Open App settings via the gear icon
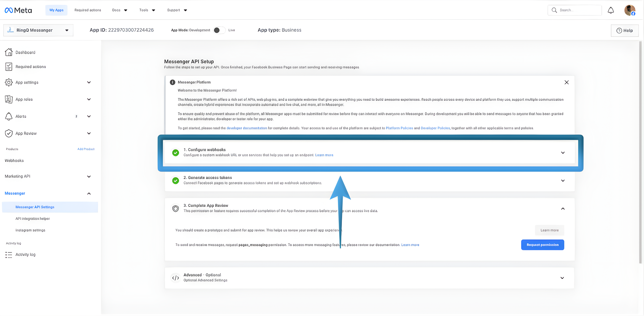This screenshot has width=644, height=319. (9, 82)
